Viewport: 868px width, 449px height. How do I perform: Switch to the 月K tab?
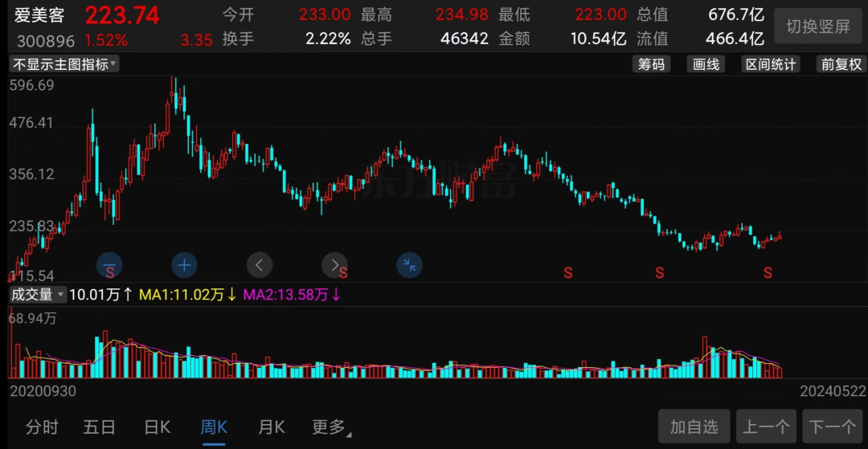(x=272, y=427)
